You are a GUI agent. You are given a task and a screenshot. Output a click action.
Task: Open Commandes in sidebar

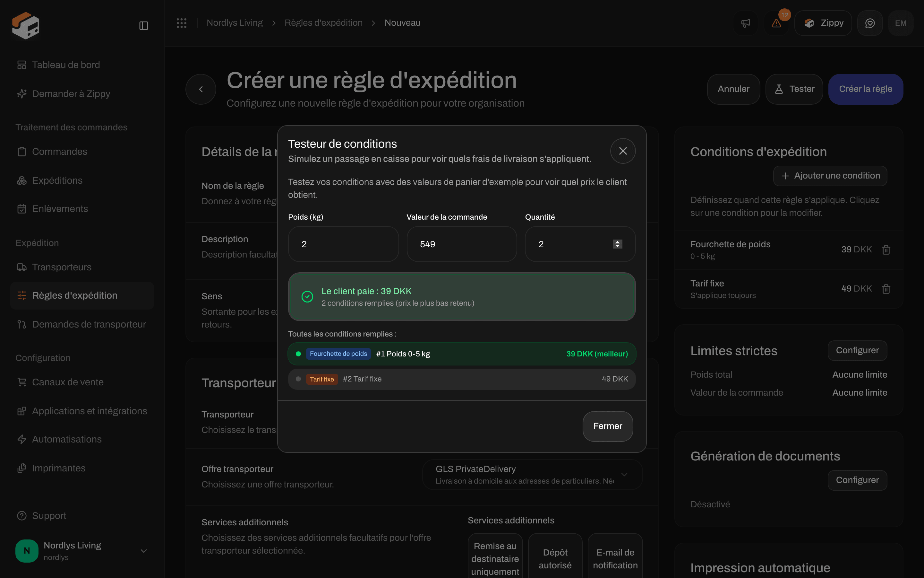coord(82,152)
